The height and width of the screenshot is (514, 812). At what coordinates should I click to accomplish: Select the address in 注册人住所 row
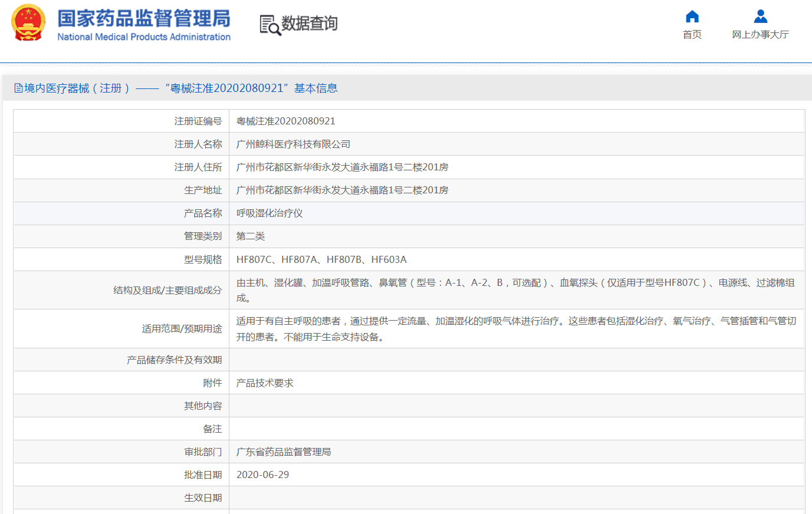click(343, 167)
